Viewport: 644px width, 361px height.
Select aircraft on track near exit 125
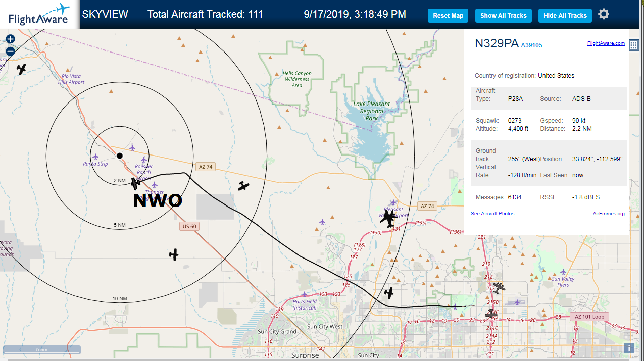click(x=389, y=293)
